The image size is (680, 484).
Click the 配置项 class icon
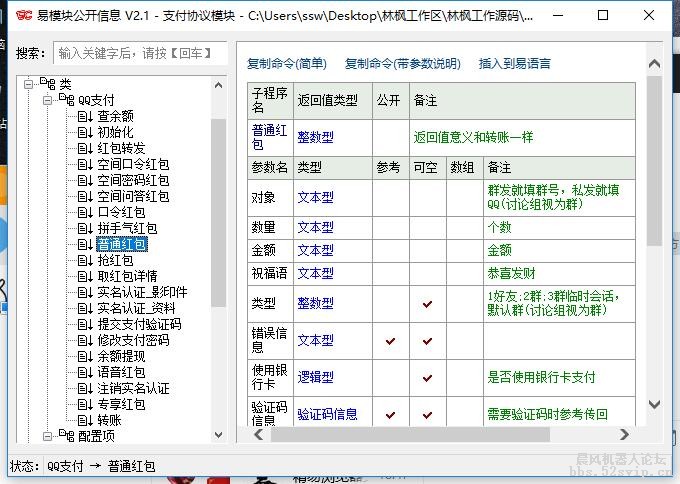[66, 435]
